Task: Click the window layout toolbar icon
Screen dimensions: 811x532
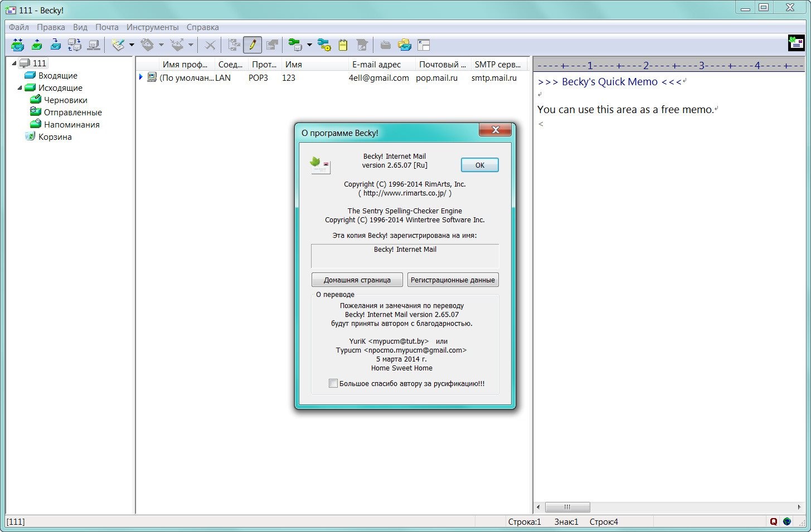Action: [x=423, y=45]
